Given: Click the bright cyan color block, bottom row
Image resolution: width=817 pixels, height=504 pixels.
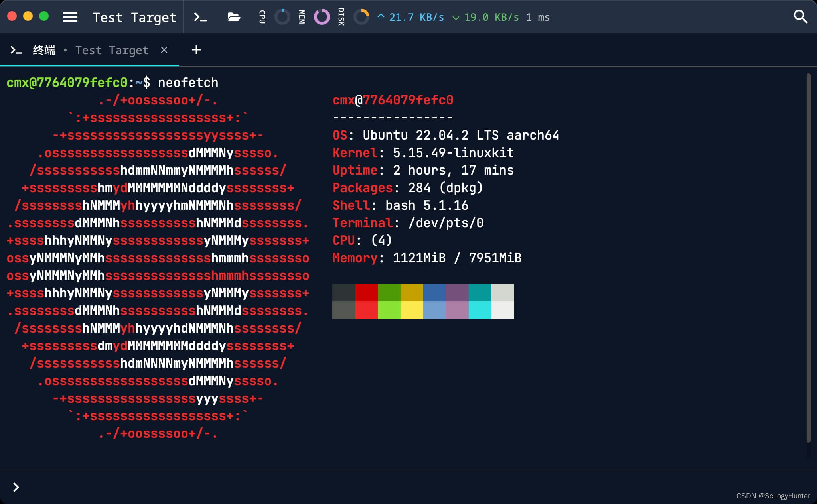Looking at the screenshot, I should 480,310.
